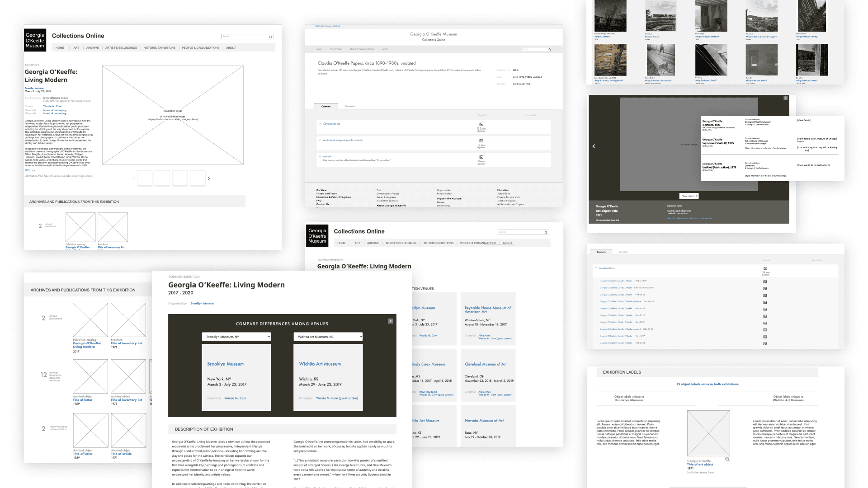Screen dimensions: 868x488
Task: Click the Georgia O'Keeffe Museum logo at top left
Action: [35, 40]
